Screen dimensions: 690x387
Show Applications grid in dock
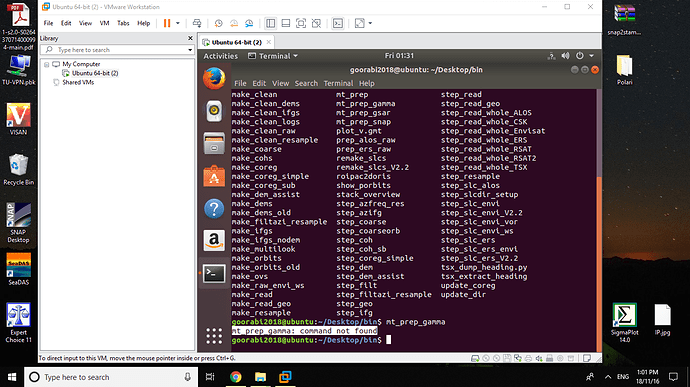pyautogui.click(x=214, y=336)
